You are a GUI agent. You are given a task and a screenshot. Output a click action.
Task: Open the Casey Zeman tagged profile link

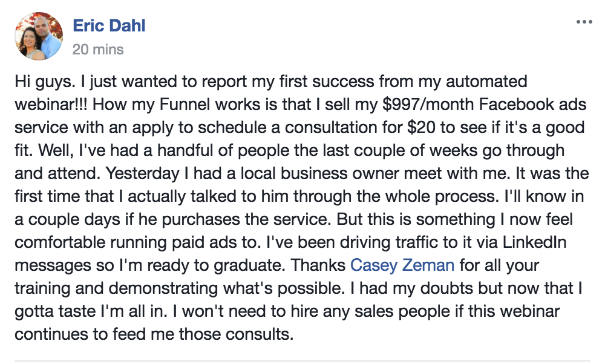click(402, 265)
